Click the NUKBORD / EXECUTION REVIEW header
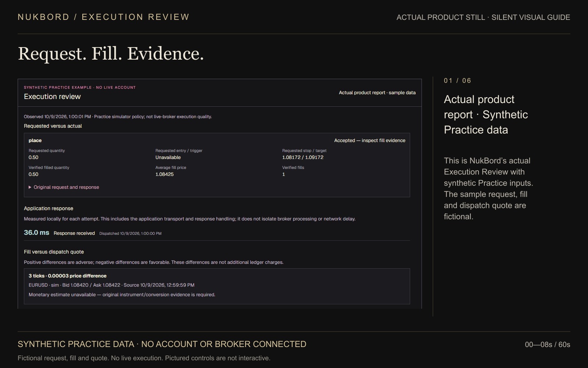 click(104, 17)
